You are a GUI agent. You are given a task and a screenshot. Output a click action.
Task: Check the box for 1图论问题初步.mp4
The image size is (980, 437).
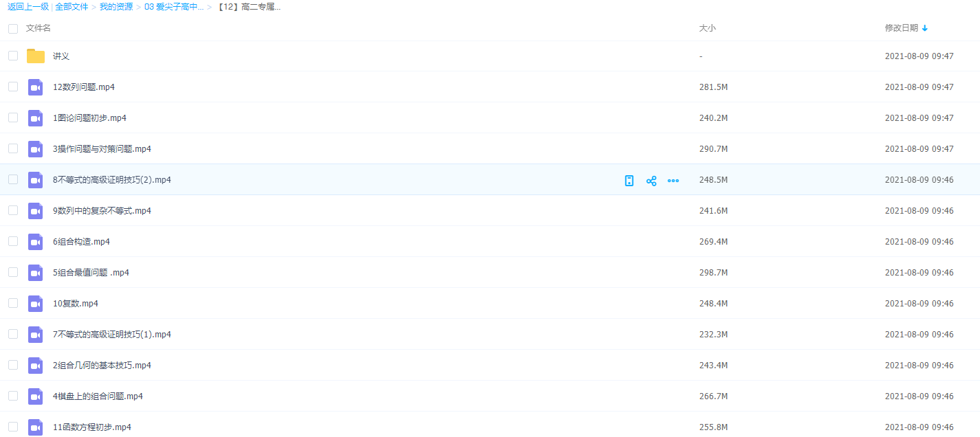click(13, 117)
